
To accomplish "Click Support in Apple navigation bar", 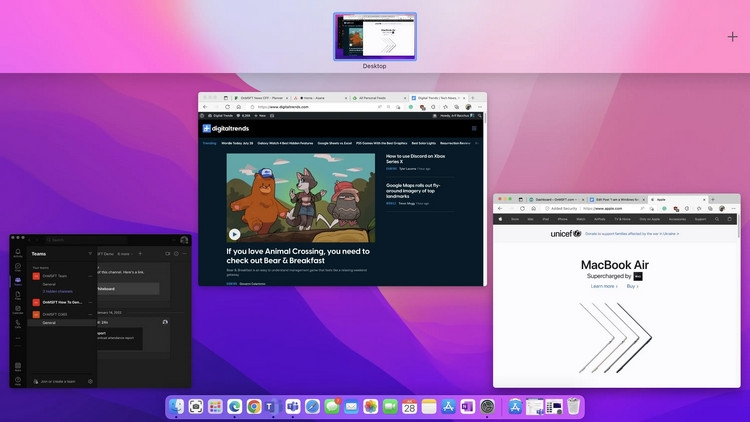I will pyautogui.click(x=700, y=219).
